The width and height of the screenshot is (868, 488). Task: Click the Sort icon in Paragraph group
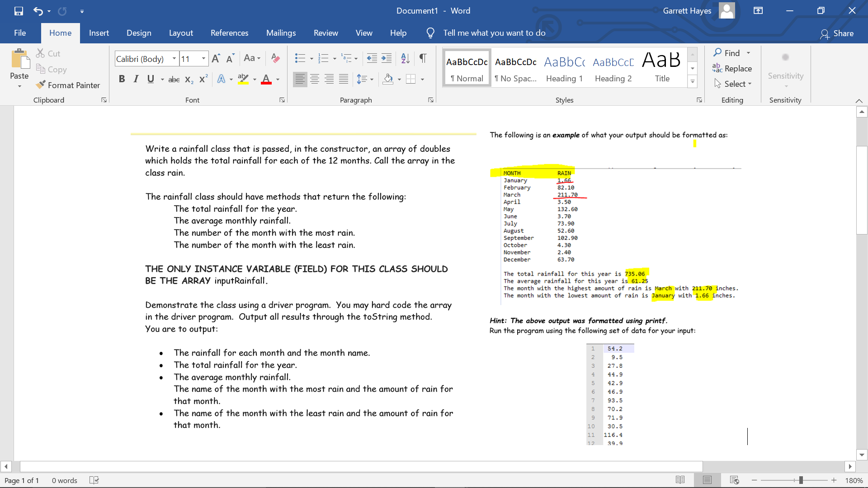[x=405, y=58]
